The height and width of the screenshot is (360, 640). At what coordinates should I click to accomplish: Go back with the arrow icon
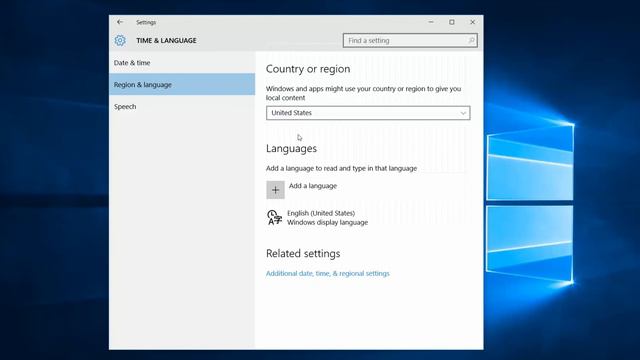(x=120, y=22)
